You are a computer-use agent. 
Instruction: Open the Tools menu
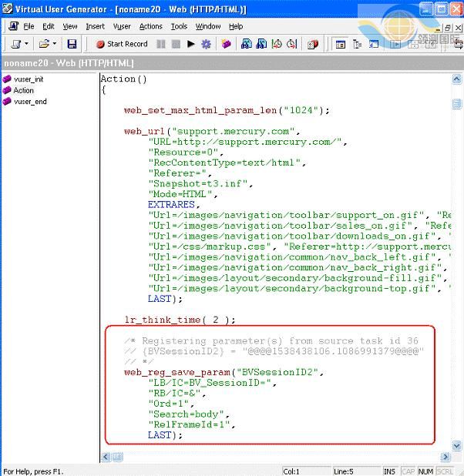[179, 26]
